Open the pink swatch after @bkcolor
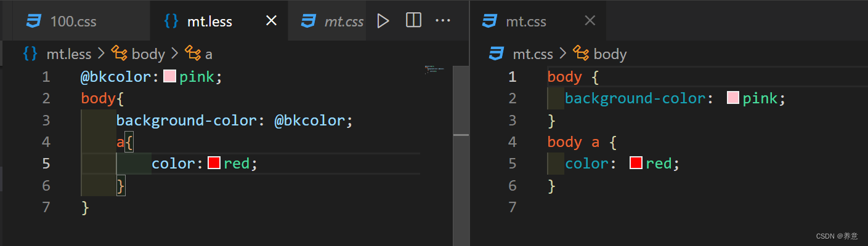Viewport: 868px width, 246px height. pyautogui.click(x=169, y=77)
